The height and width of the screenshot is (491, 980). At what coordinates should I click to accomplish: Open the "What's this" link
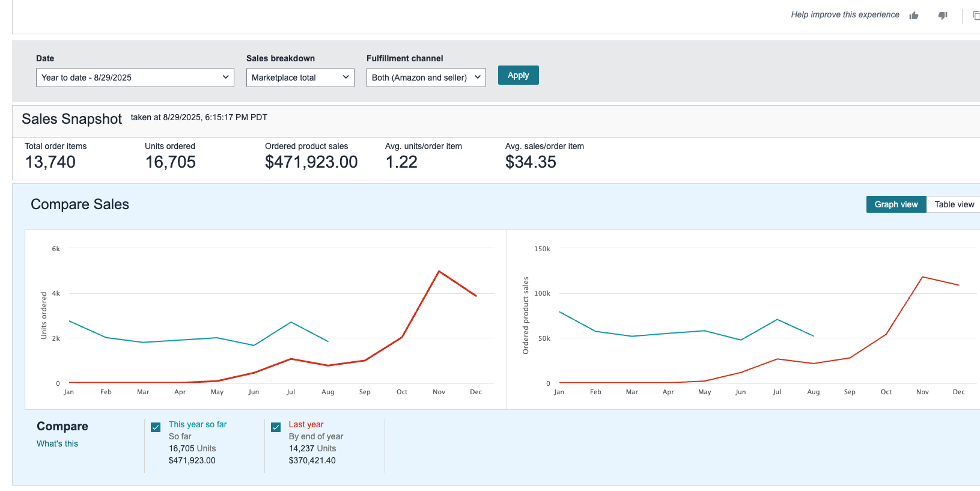(x=57, y=444)
